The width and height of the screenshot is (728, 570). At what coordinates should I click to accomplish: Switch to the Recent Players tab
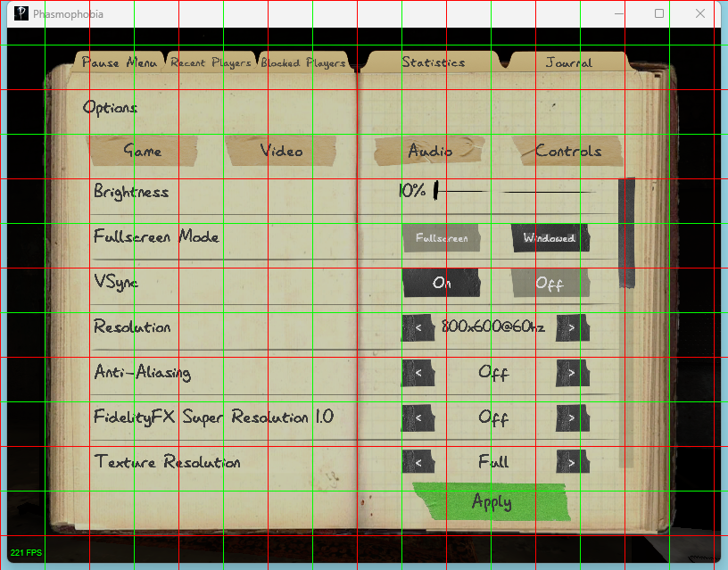[x=211, y=62]
